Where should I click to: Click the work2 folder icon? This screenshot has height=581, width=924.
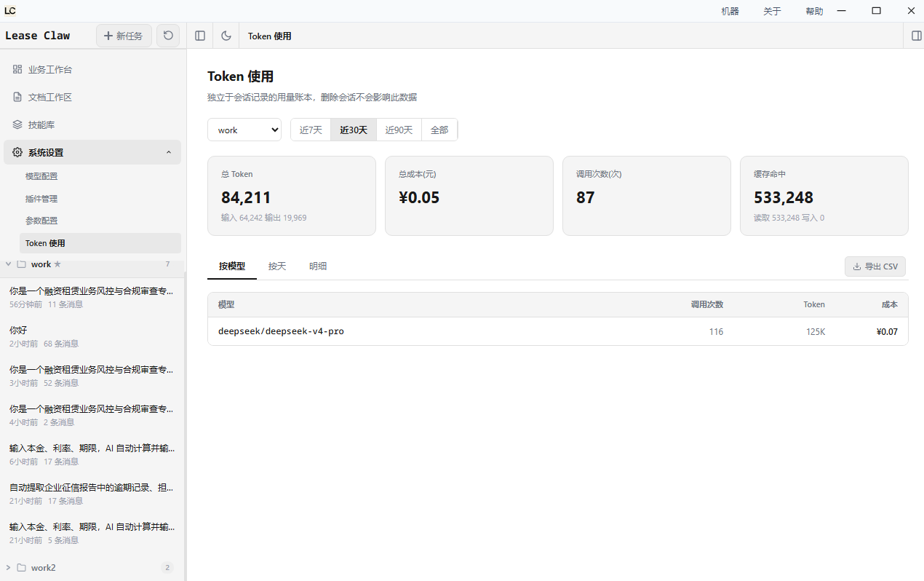21,567
